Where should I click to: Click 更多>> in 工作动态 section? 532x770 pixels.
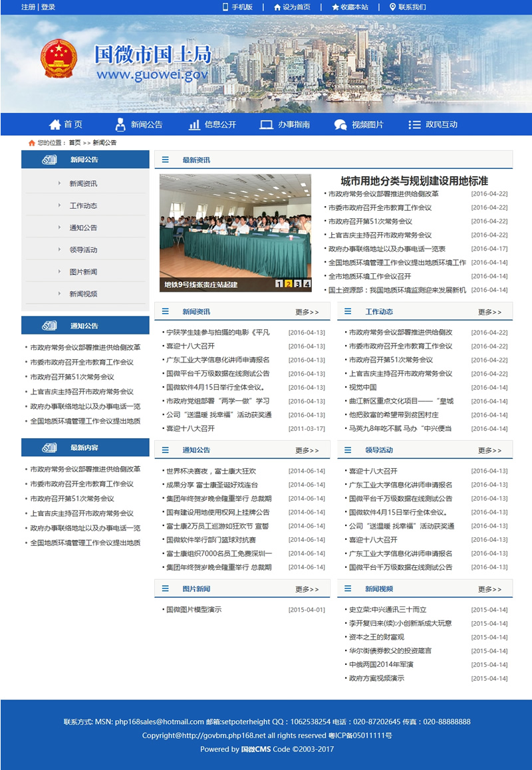coord(489,313)
